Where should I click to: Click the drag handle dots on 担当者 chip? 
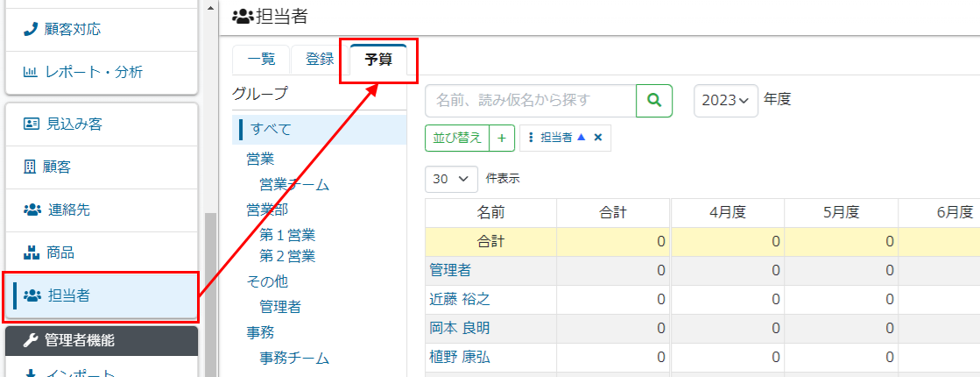click(531, 139)
